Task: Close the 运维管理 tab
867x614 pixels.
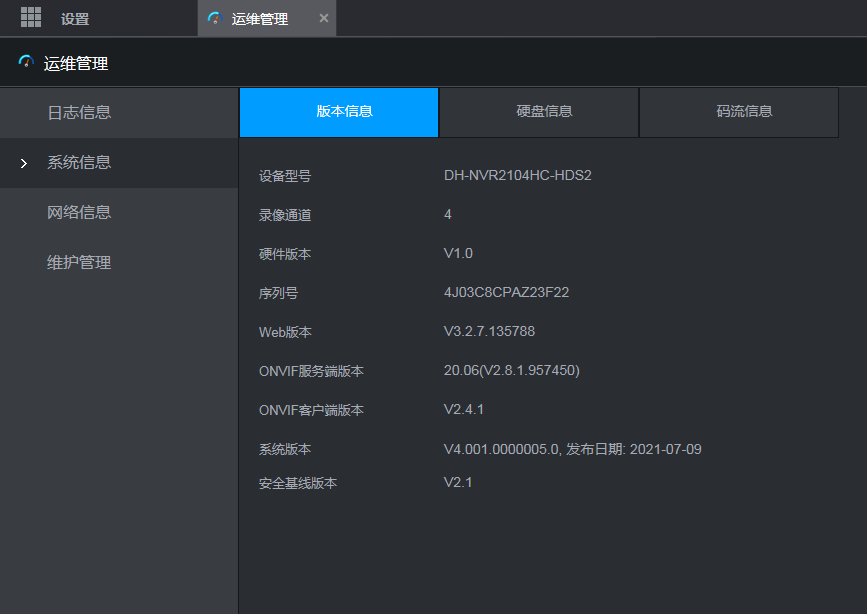Action: pyautogui.click(x=323, y=19)
